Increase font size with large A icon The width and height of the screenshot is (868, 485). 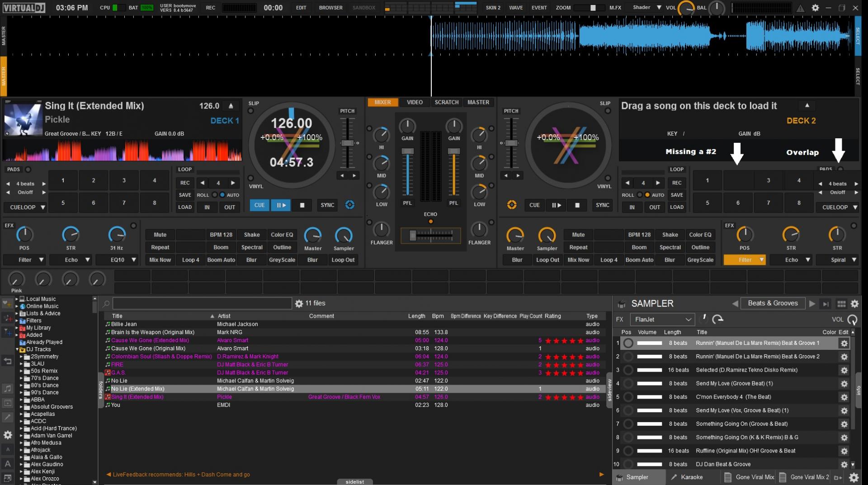pos(8,463)
